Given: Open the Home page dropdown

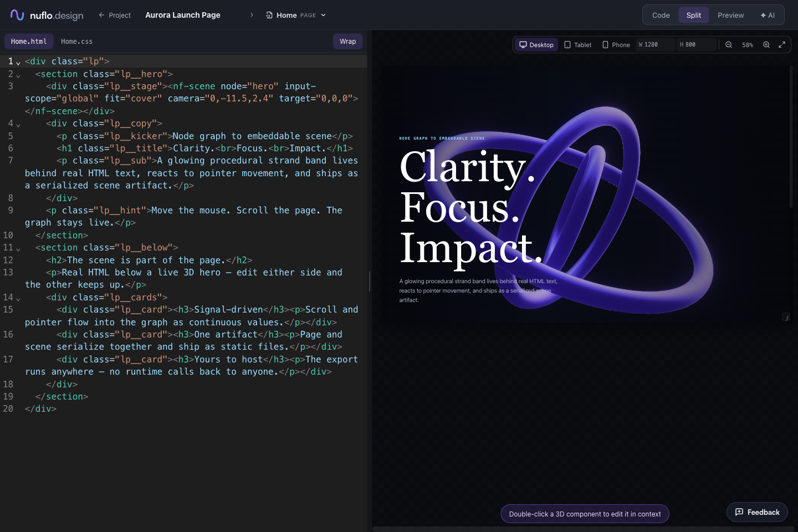Looking at the screenshot, I should click(x=296, y=15).
